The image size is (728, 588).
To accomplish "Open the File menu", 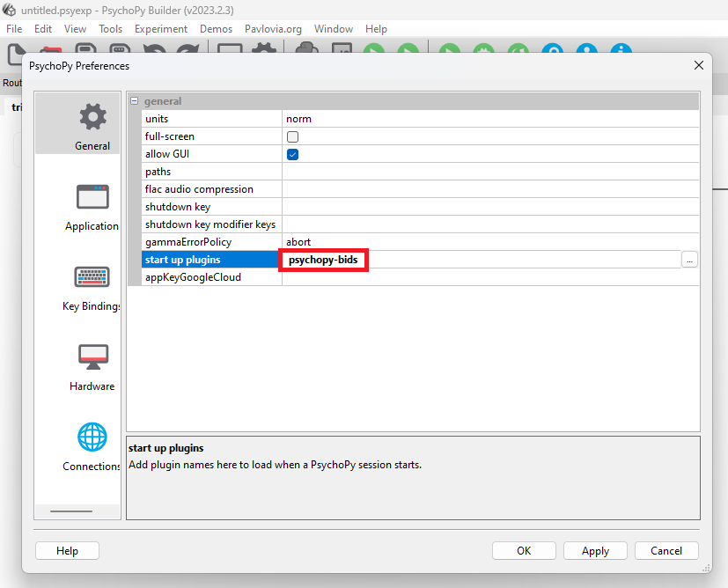I will [x=14, y=29].
